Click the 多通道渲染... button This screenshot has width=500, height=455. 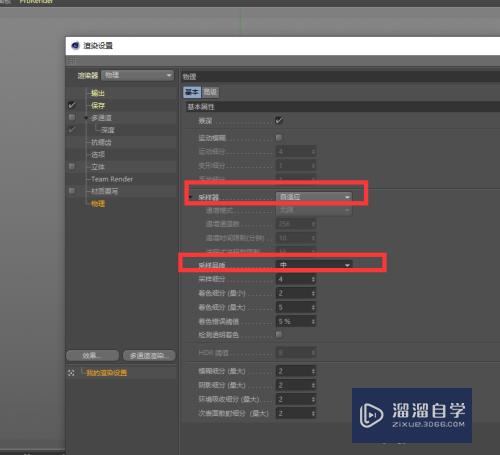pos(149,356)
